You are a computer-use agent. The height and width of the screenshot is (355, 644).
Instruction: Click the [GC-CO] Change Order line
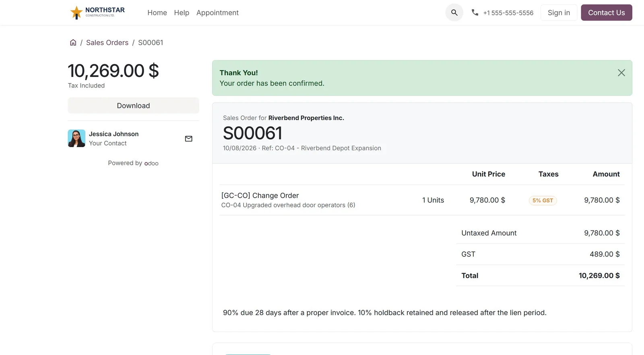pos(260,195)
